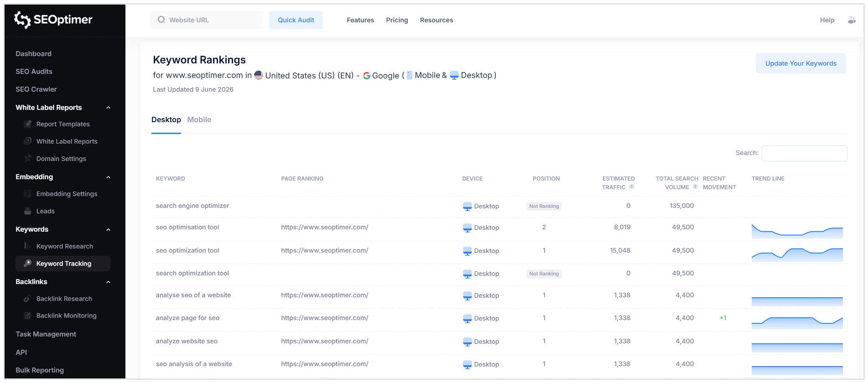Click 'Not Ranking' badge for 'search engine optimizer'

click(x=544, y=206)
